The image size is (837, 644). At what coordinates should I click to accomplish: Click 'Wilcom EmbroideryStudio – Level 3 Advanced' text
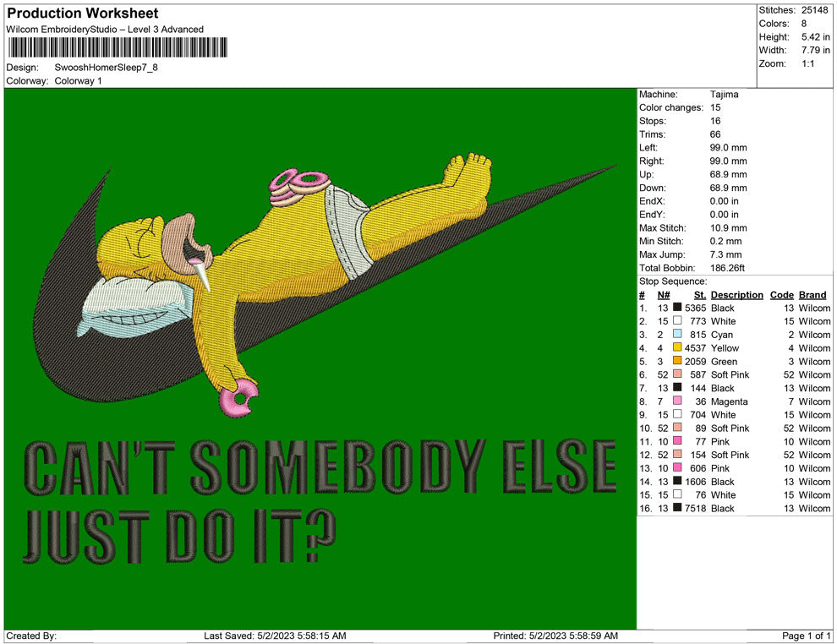click(105, 30)
